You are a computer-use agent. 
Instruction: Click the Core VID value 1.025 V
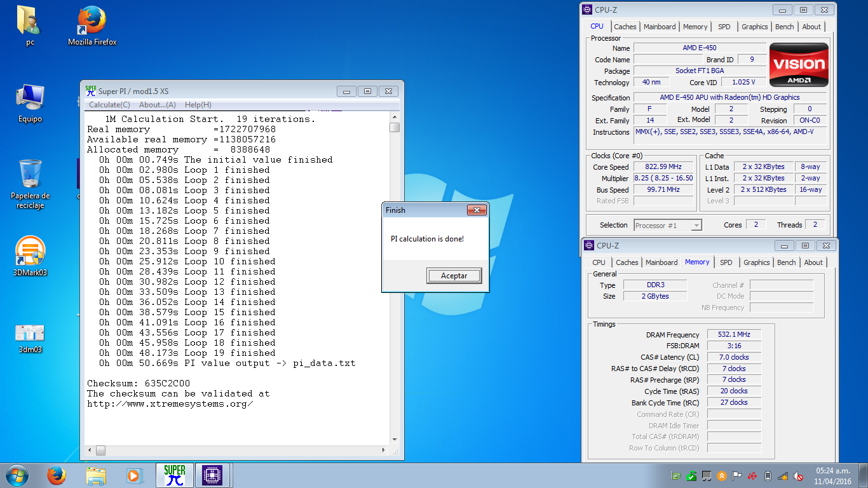(x=743, y=82)
